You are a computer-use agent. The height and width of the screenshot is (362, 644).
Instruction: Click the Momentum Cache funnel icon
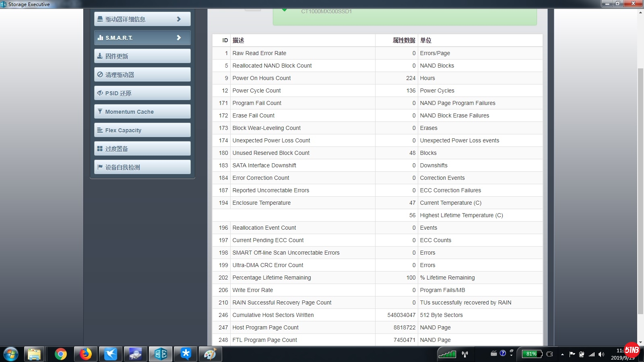[x=100, y=112]
